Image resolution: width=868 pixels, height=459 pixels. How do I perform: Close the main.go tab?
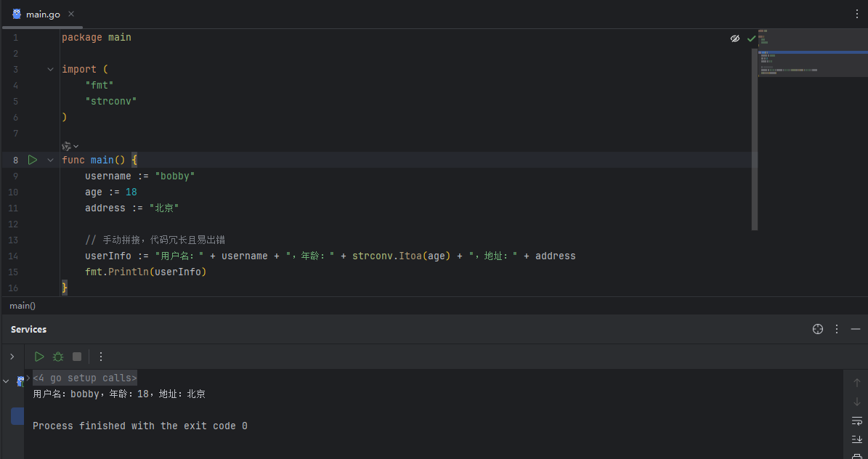coord(71,14)
